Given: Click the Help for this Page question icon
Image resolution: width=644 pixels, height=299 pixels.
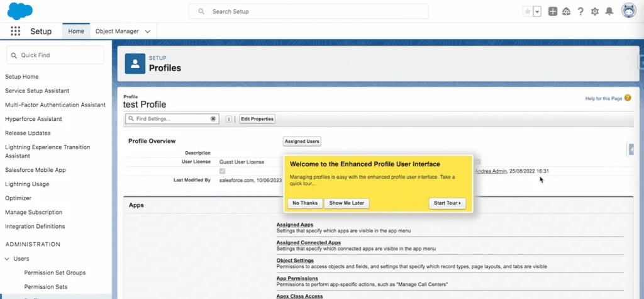Looking at the screenshot, I should tap(627, 98).
